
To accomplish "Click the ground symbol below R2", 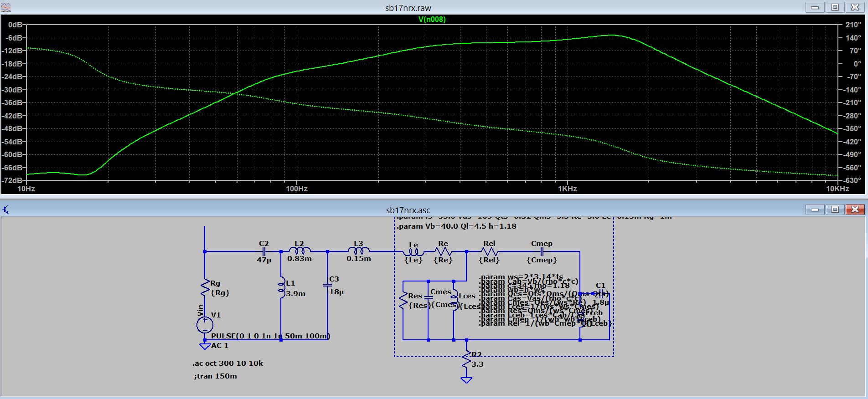I will coord(466,380).
